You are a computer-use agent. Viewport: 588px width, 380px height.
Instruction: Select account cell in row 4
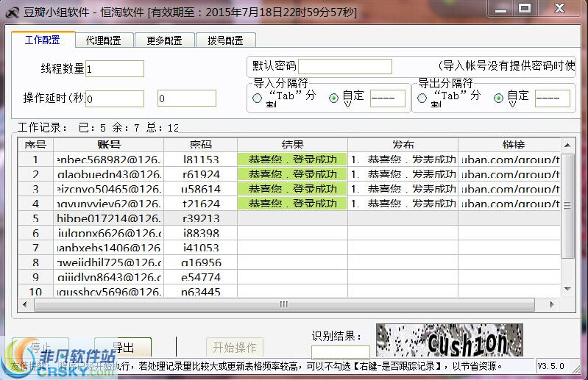coord(109,204)
